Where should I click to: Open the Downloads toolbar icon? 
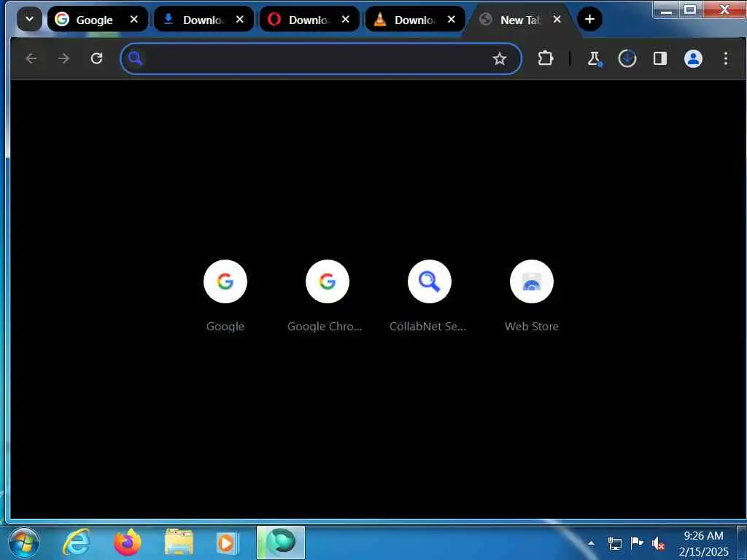coord(627,58)
